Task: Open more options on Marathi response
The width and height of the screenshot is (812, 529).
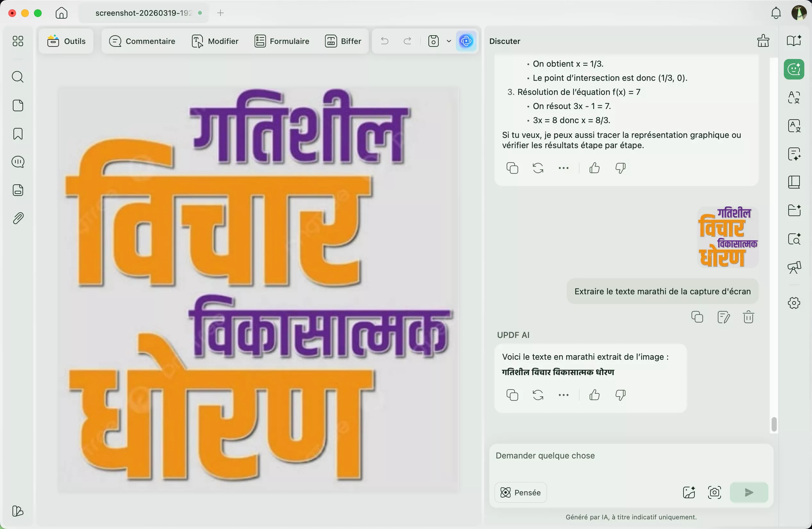Action: [563, 395]
